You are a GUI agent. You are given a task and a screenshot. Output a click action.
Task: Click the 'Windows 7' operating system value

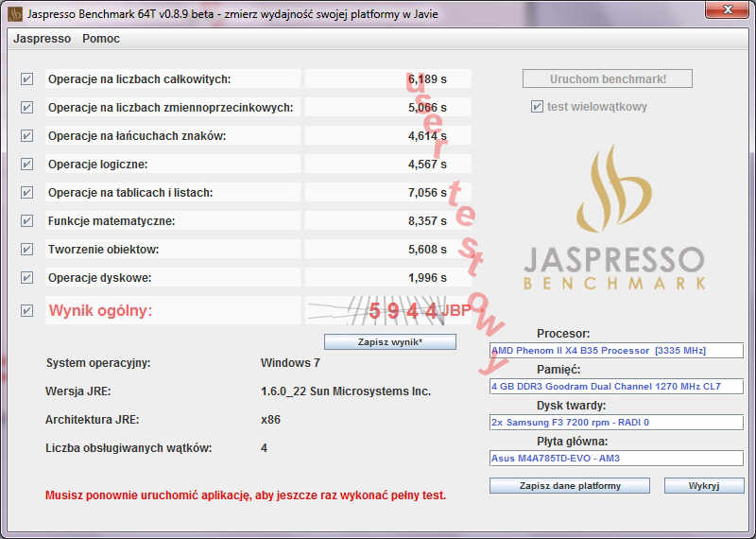[x=290, y=363]
